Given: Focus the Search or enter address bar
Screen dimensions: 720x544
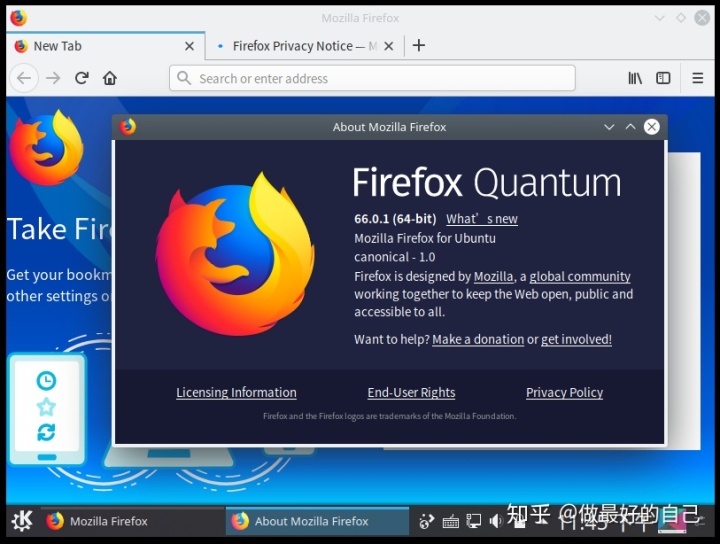Looking at the screenshot, I should (372, 78).
